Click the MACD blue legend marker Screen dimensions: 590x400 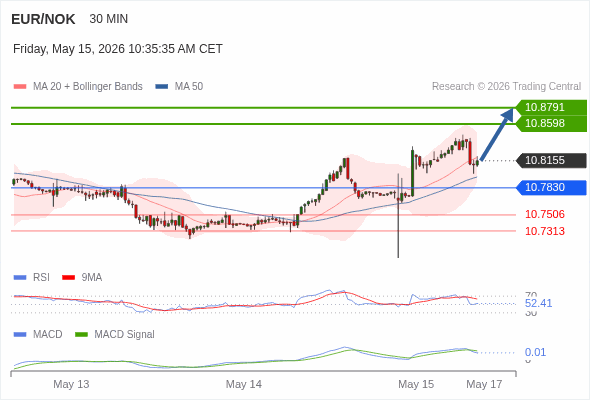click(x=20, y=335)
